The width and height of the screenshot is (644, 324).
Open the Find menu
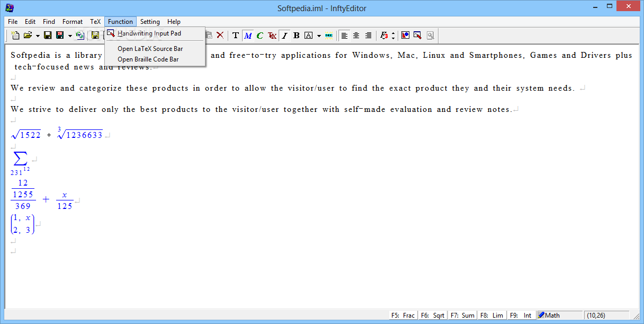[x=49, y=22]
